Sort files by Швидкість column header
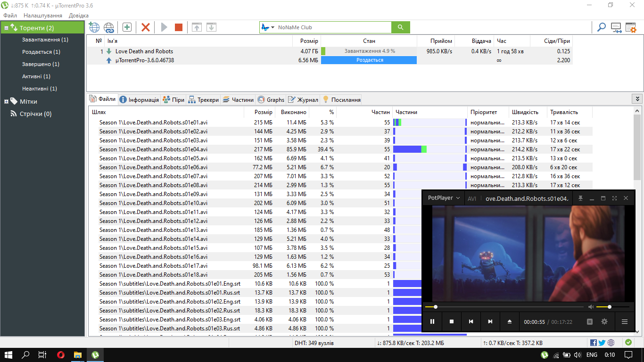Image resolution: width=644 pixels, height=362 pixels. tap(528, 112)
